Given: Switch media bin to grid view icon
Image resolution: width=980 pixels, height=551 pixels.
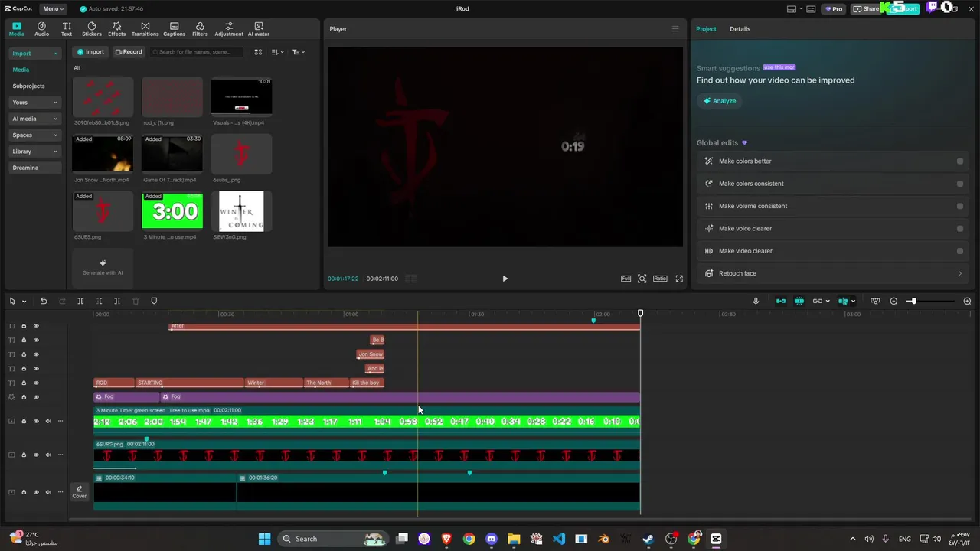Looking at the screenshot, I should coord(258,52).
